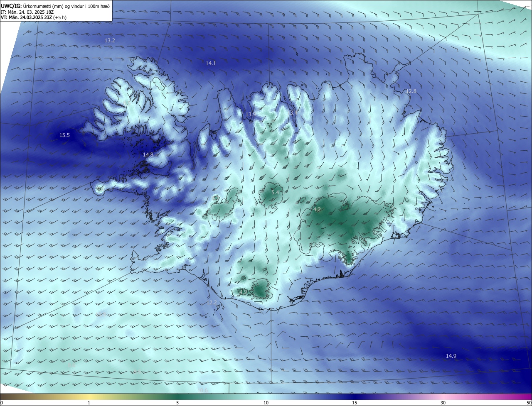Click the 10.6 value label

pos(202,390)
